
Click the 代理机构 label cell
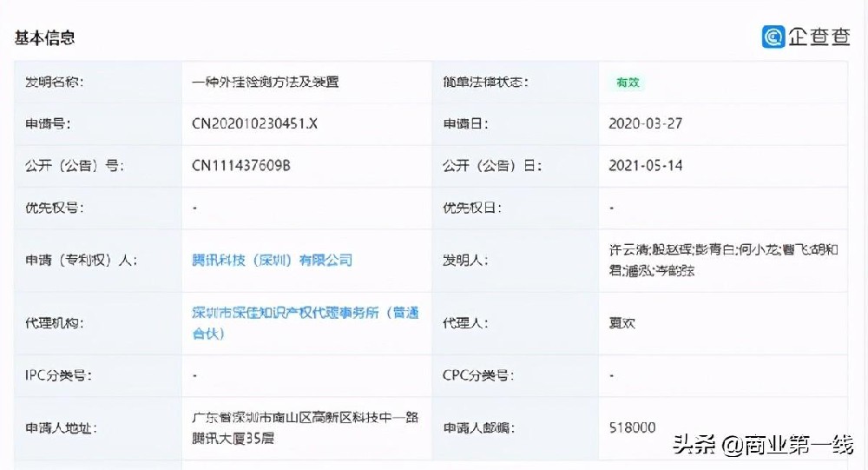pos(98,323)
